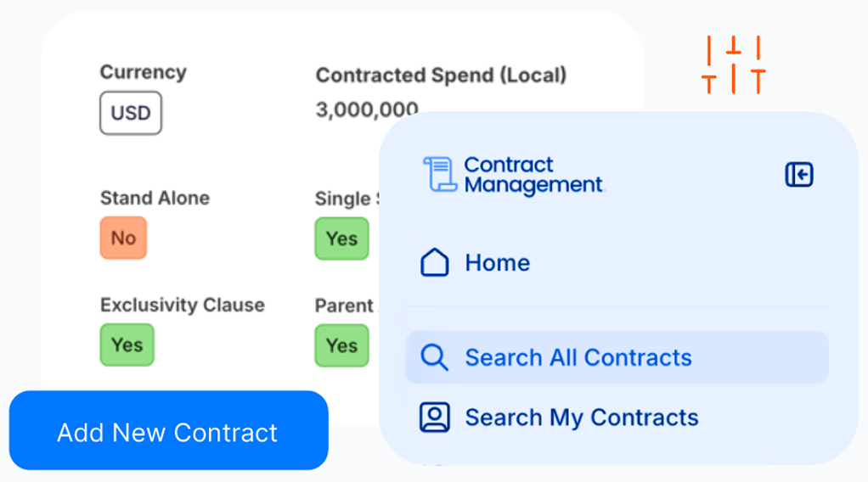Open the USD currency selector
This screenshot has height=482, width=868.
point(131,113)
